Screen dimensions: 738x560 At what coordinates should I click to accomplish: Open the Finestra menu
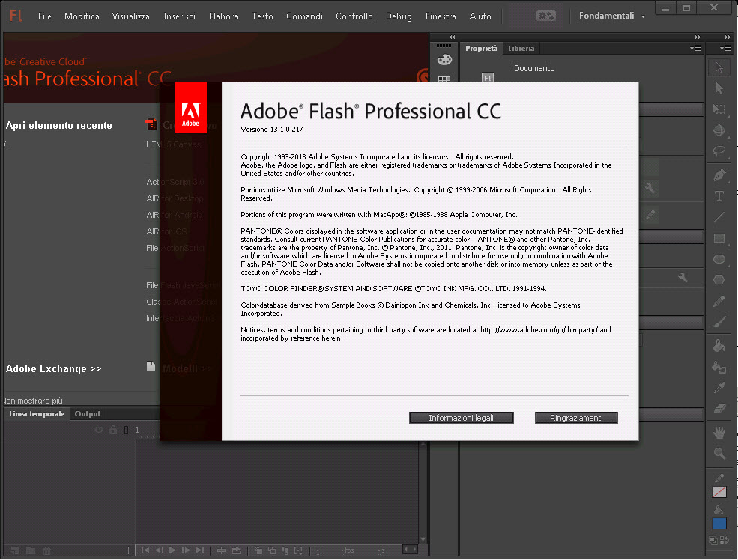[x=441, y=16]
